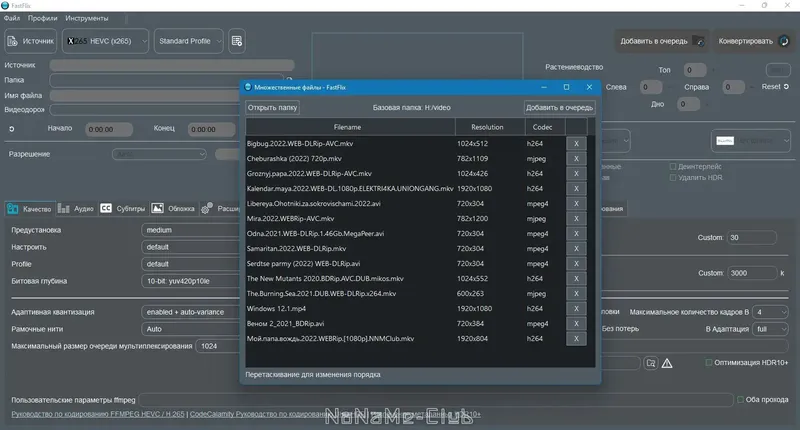Enable the Оба прохода checkbox
The height and width of the screenshot is (430, 800).
coord(740,399)
